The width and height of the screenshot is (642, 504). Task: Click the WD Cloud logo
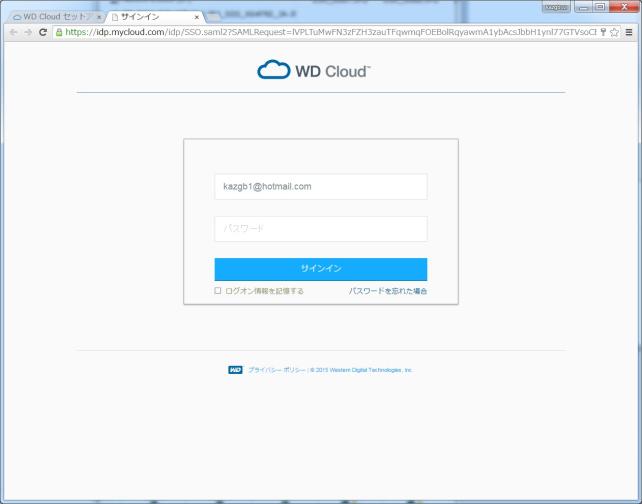[x=314, y=70]
